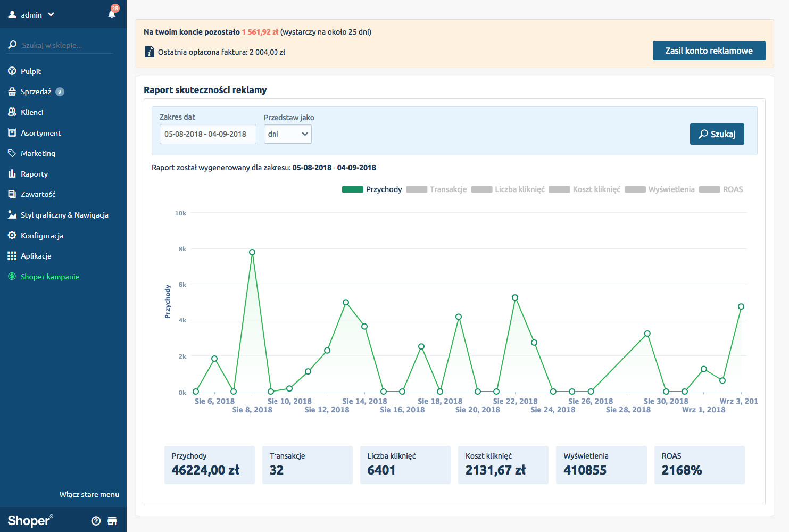Click the Konfiguracja gear icon

point(12,236)
